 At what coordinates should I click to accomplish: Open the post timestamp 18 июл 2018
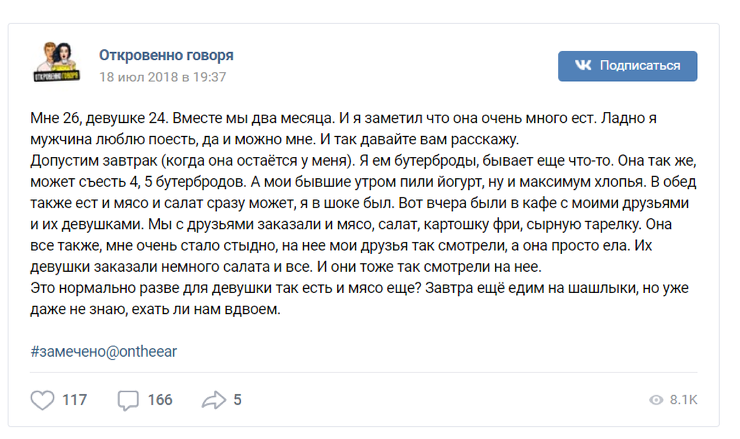[x=162, y=77]
